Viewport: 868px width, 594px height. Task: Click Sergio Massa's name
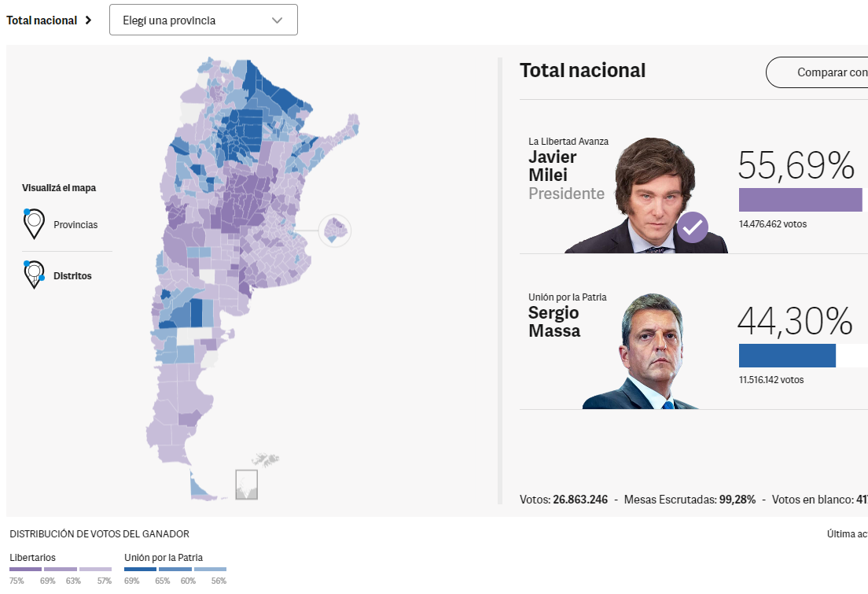tap(554, 322)
